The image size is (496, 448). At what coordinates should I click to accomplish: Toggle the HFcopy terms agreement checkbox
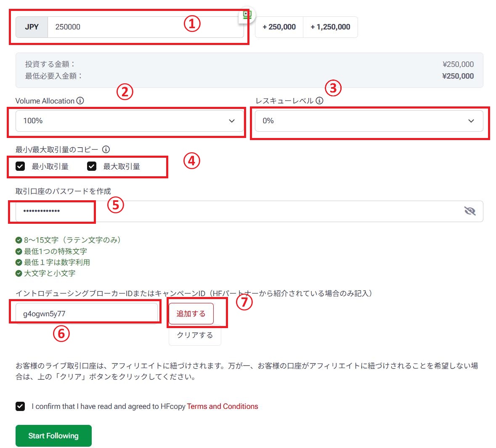(20, 406)
